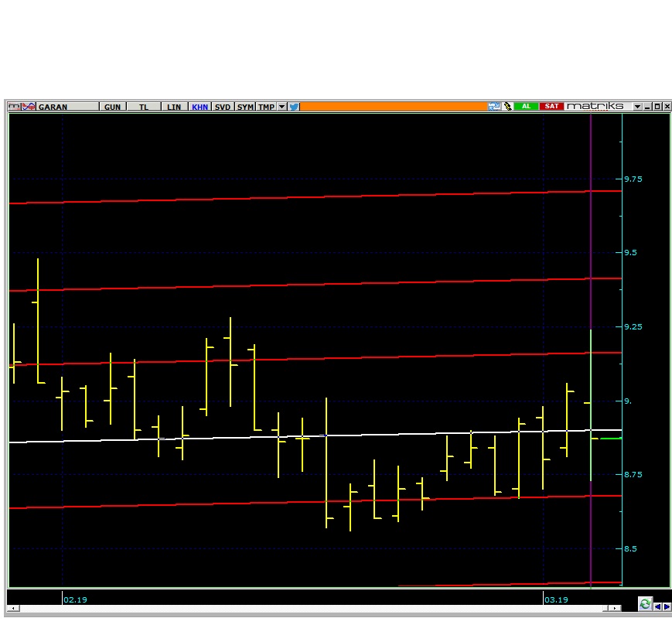Edit the GARAN symbol field

(x=68, y=107)
